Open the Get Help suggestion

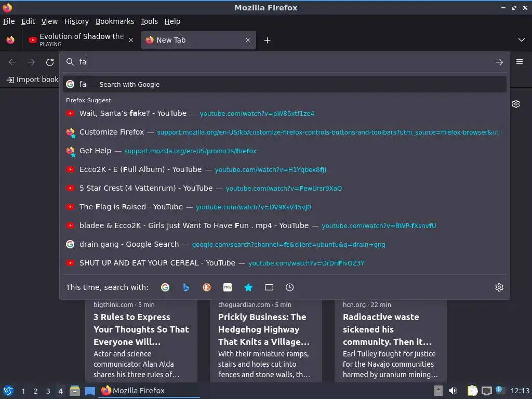click(x=284, y=151)
